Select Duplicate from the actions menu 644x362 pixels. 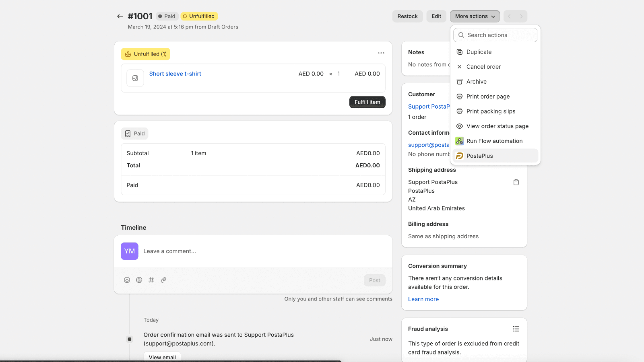point(479,52)
